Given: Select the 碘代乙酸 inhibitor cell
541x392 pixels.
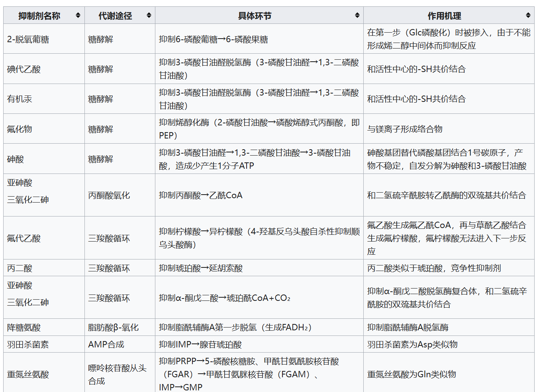Looking at the screenshot, I should (x=24, y=69).
